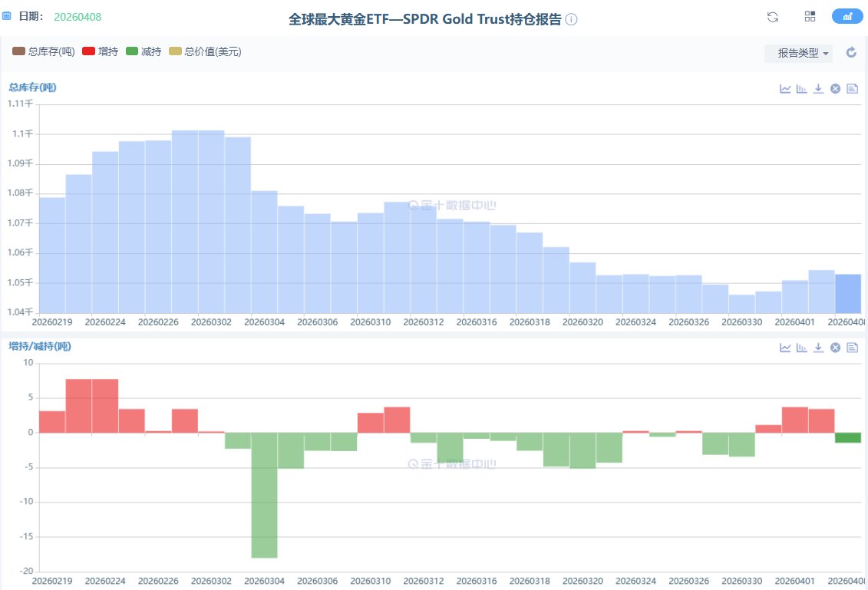Toggle 减持 legend series visibility
The image size is (868, 590).
144,51
